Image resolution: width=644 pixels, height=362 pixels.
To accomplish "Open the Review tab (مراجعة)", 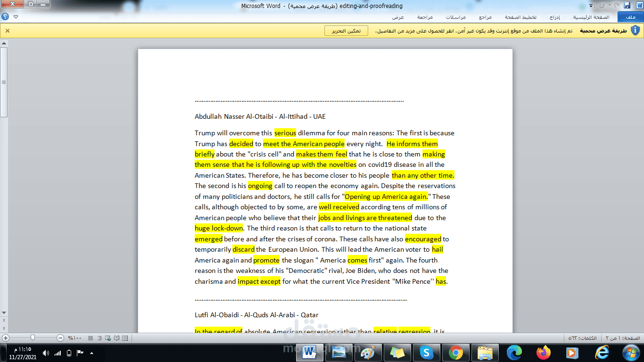I will (x=425, y=17).
